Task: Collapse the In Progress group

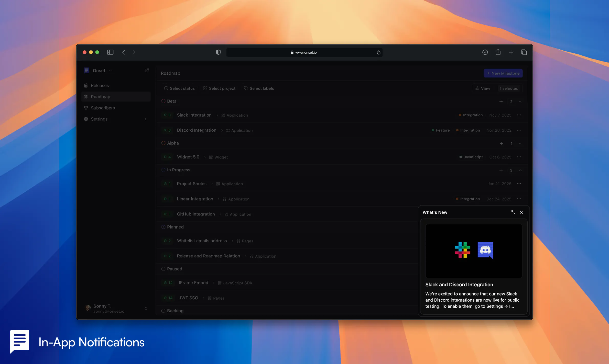Action: coord(520,170)
